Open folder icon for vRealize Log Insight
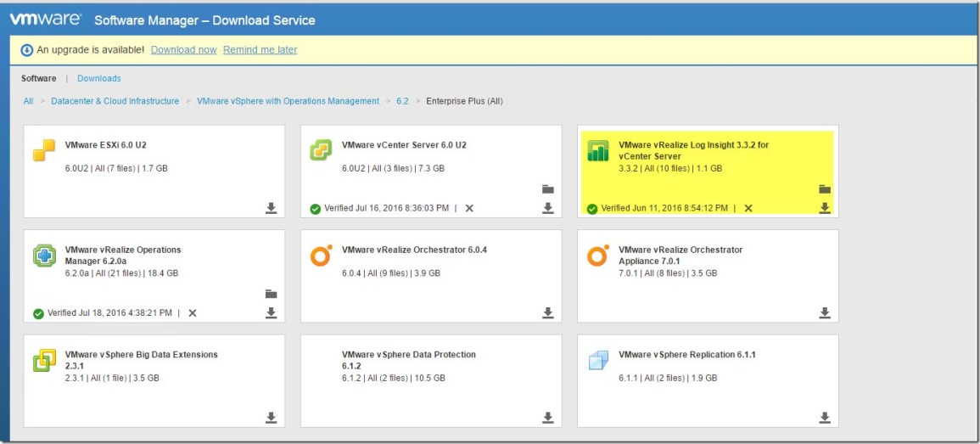980x444 pixels. (x=824, y=189)
